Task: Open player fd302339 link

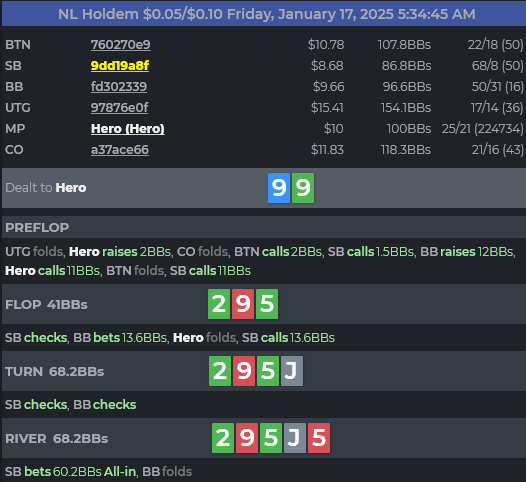Action: (x=119, y=87)
